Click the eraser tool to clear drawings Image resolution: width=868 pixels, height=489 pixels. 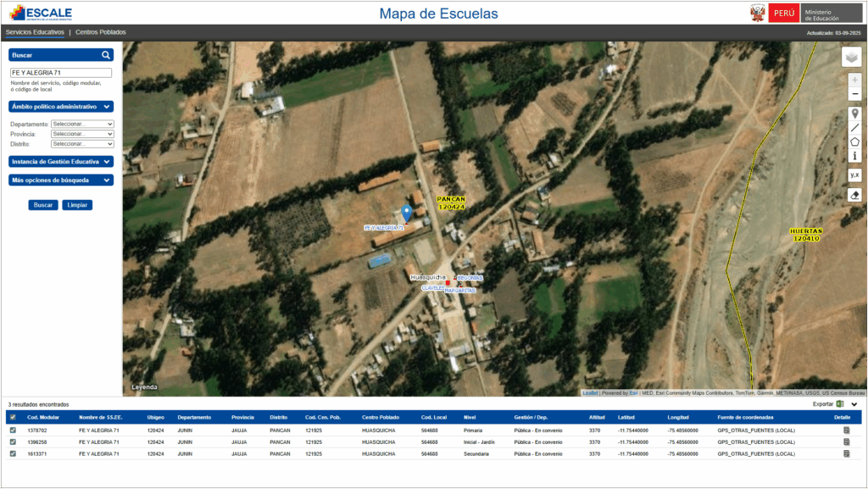click(854, 195)
